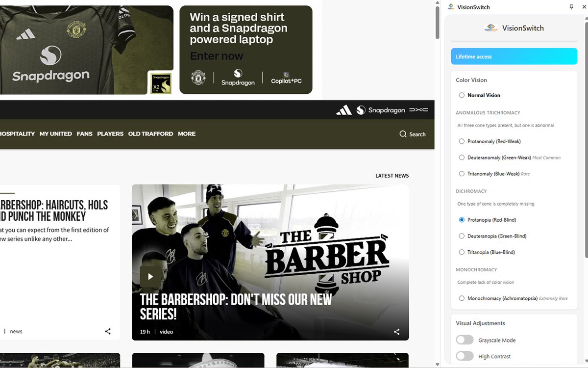Click the Adidas logo in top bar

pos(344,110)
